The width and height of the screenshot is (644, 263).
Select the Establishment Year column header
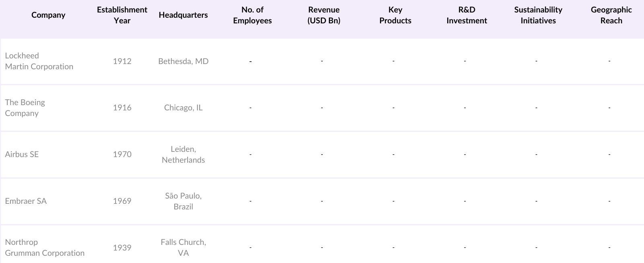point(122,15)
